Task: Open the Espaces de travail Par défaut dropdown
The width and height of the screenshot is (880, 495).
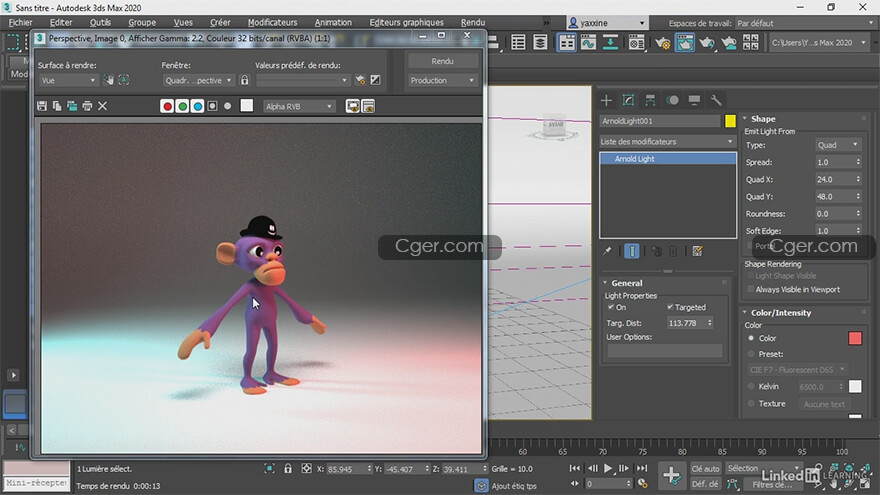Action: click(804, 23)
